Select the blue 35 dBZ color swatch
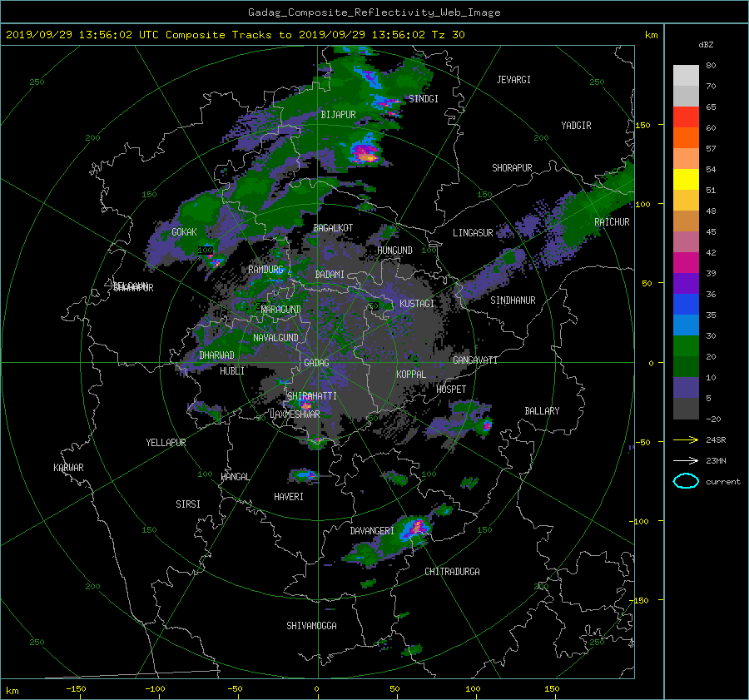The width and height of the screenshot is (749, 700). tap(686, 305)
